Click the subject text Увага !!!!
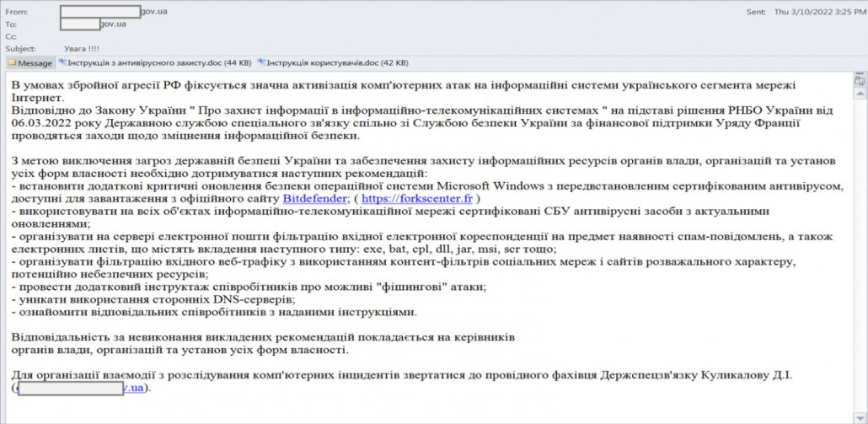 pos(82,49)
